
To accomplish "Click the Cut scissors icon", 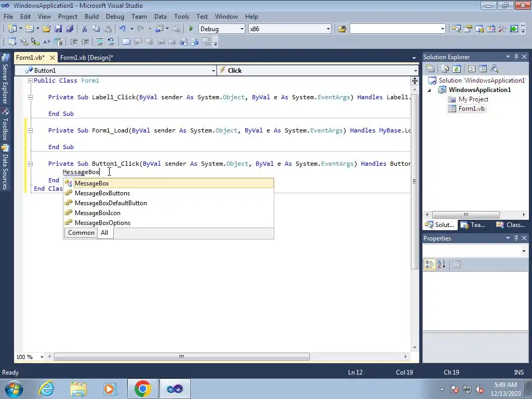I will click(85, 29).
